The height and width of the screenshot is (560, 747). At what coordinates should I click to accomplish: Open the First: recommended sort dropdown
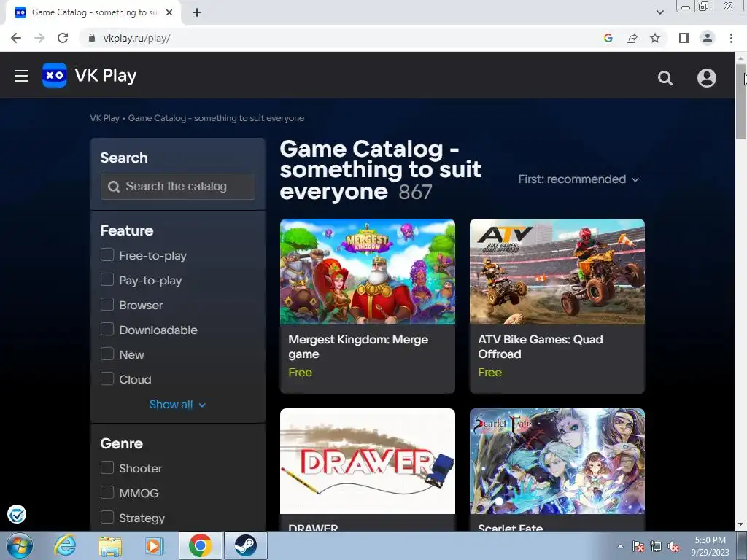(578, 179)
